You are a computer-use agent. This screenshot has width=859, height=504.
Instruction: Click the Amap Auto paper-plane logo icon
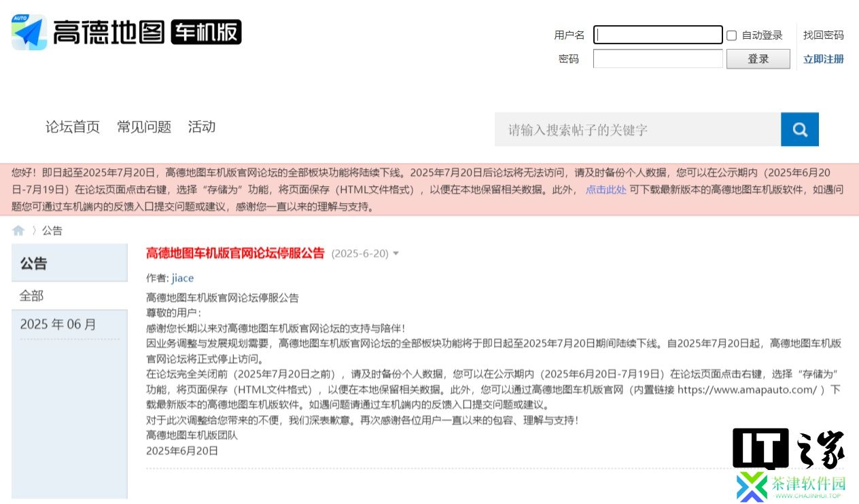29,32
